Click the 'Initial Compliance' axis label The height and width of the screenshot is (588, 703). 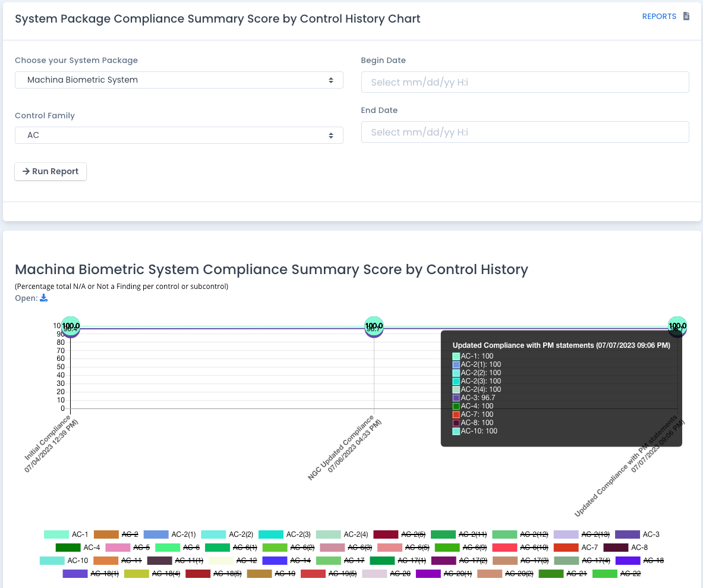click(x=48, y=438)
